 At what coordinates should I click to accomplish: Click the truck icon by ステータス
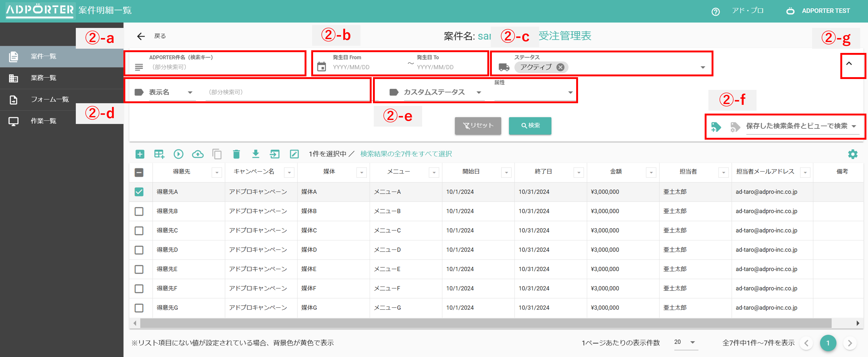click(504, 67)
